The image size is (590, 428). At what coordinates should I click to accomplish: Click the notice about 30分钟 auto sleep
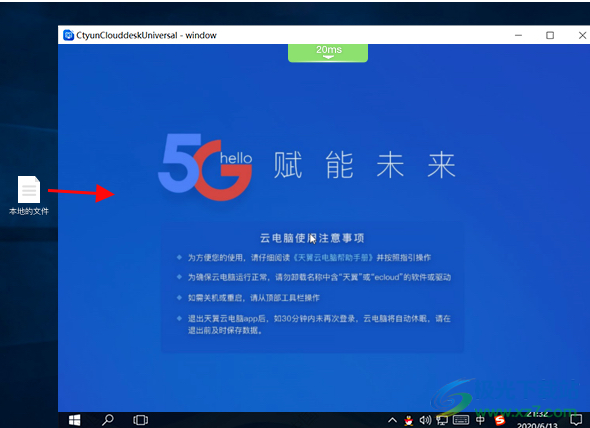[319, 324]
